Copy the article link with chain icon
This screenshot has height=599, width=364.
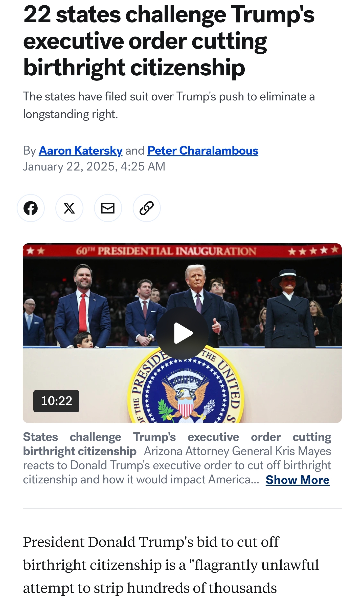point(147,208)
